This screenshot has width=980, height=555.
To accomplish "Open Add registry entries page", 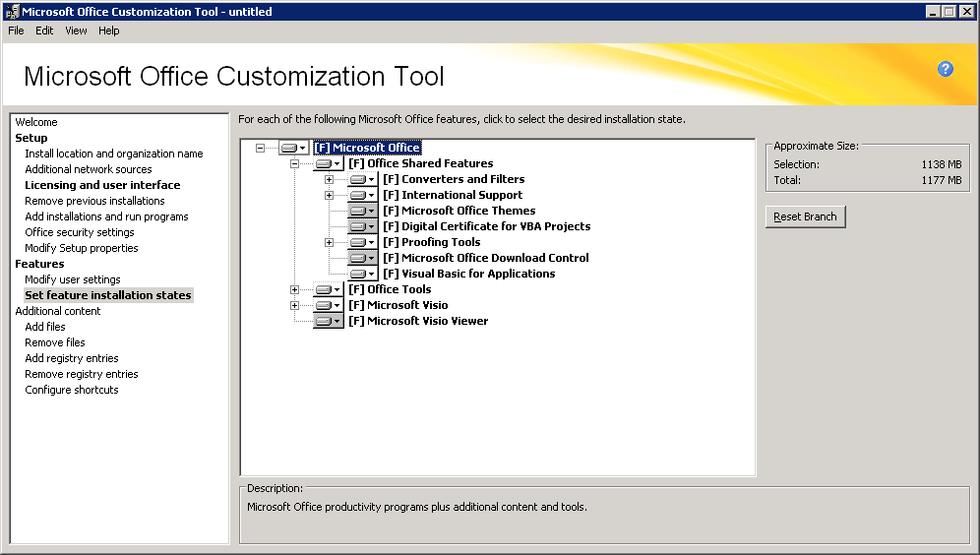I will pyautogui.click(x=71, y=358).
